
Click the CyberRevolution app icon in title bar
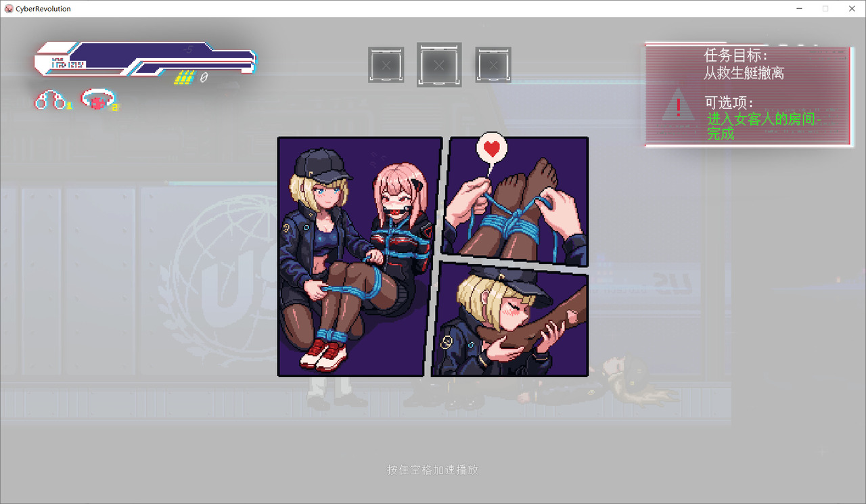tap(9, 9)
